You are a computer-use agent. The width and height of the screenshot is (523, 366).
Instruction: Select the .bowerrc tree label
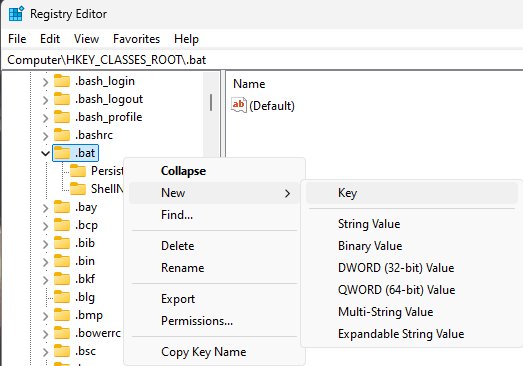tap(98, 333)
